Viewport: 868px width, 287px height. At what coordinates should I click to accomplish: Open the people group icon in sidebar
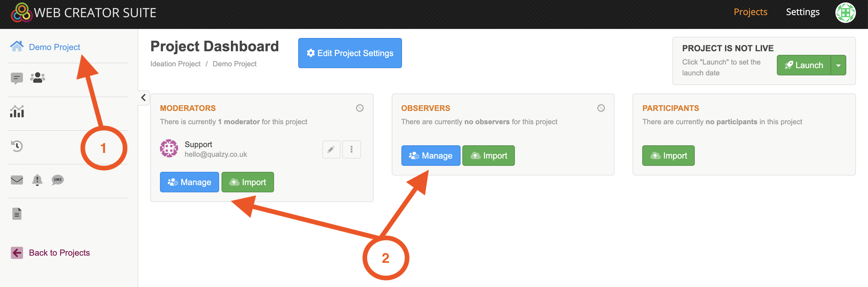[x=37, y=78]
